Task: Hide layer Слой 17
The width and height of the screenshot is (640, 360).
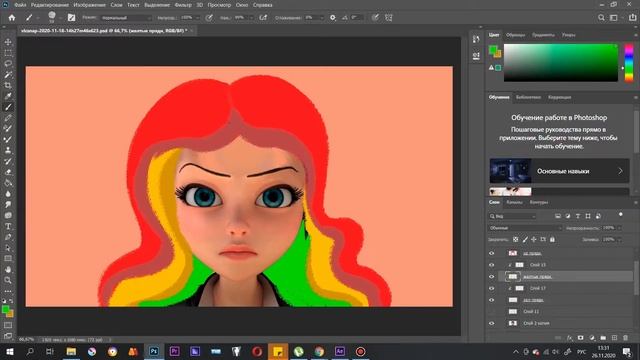Action: pyautogui.click(x=492, y=288)
